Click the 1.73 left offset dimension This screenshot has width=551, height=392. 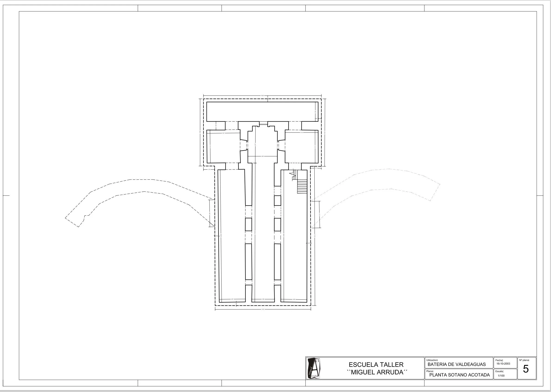[209, 169]
